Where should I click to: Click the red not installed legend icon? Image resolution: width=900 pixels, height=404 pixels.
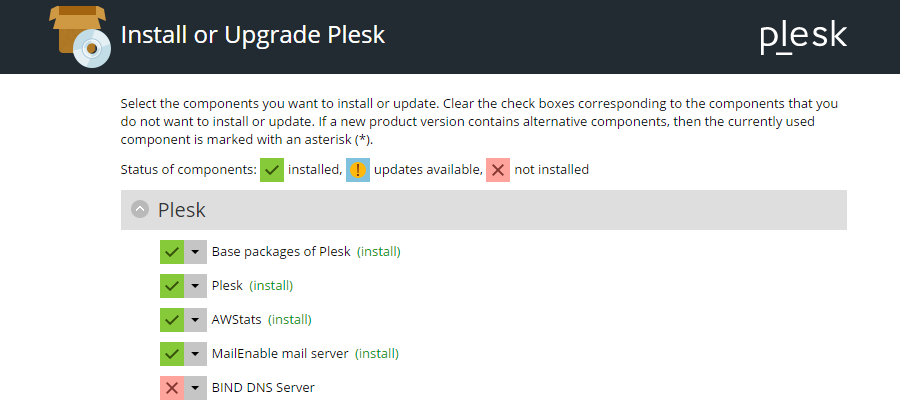498,170
